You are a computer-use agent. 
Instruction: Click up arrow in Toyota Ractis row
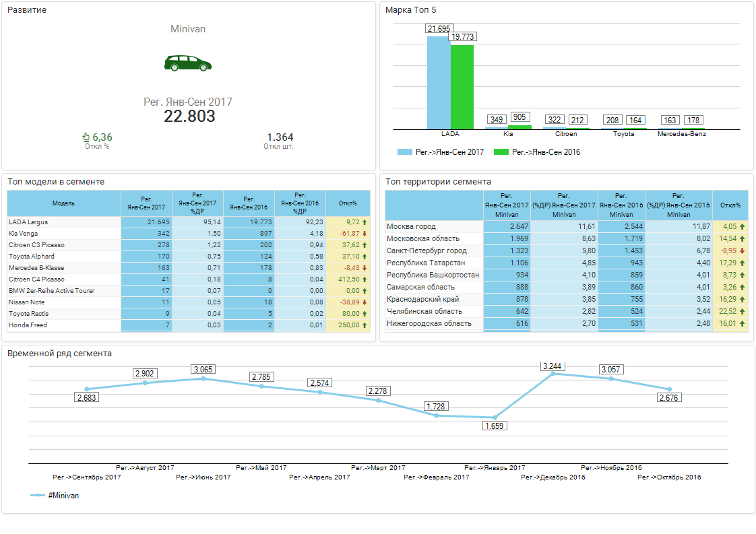[365, 314]
